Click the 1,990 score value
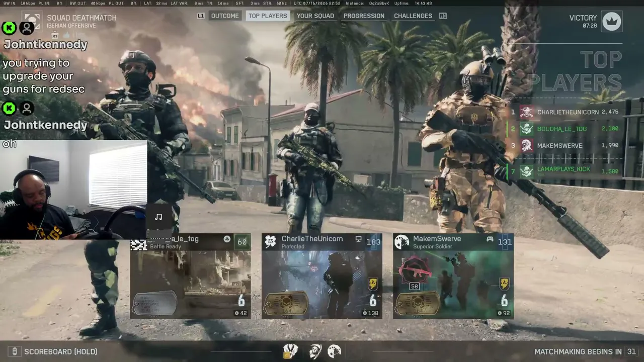Image resolution: width=644 pixels, height=362 pixels. point(610,146)
